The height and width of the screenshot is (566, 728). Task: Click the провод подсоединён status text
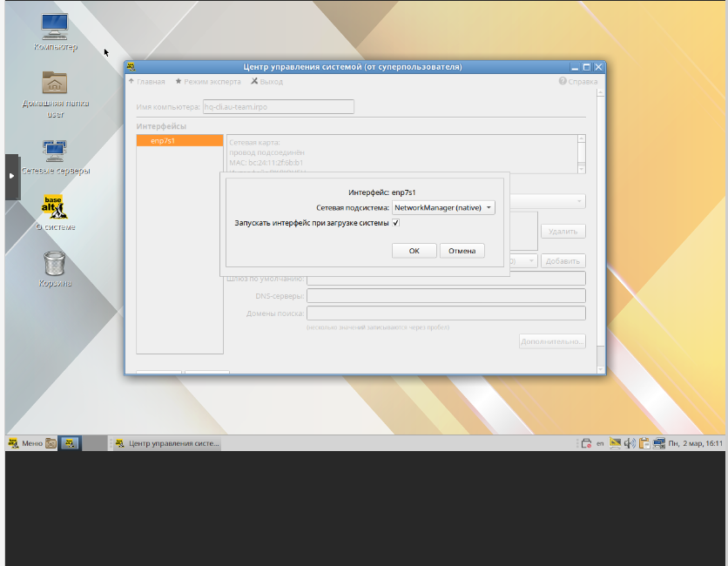267,152
